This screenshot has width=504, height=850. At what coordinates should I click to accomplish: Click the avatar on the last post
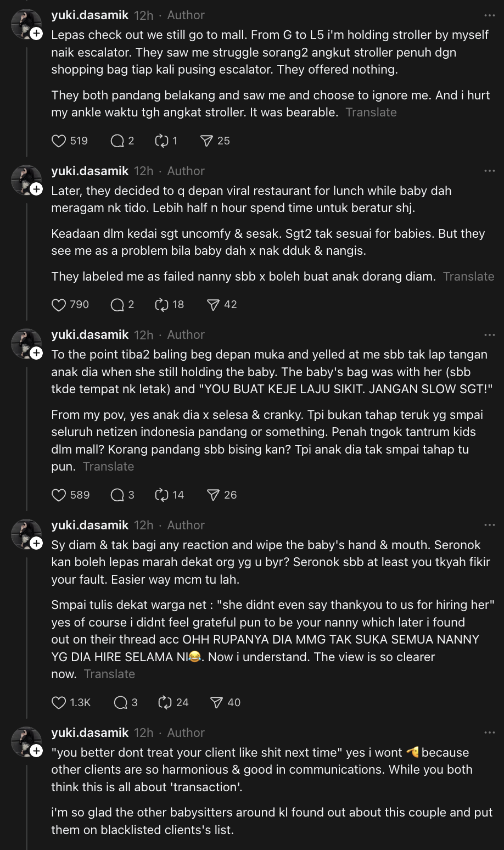[x=26, y=741]
